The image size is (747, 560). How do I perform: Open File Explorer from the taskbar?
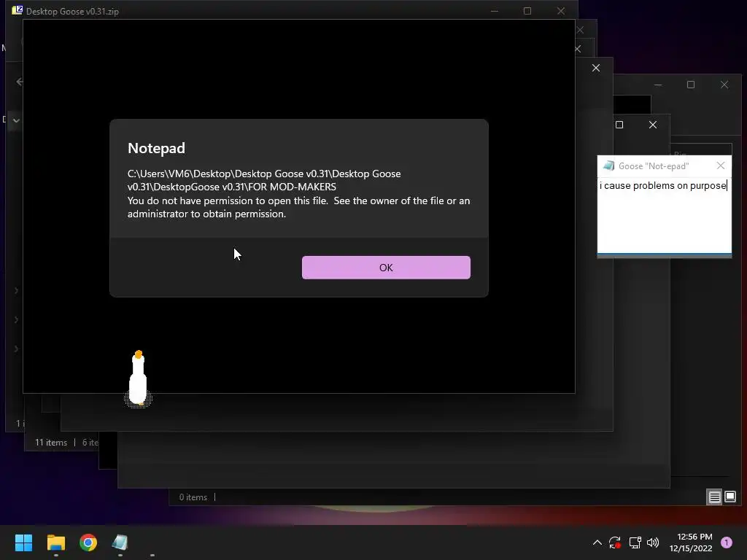[55, 542]
